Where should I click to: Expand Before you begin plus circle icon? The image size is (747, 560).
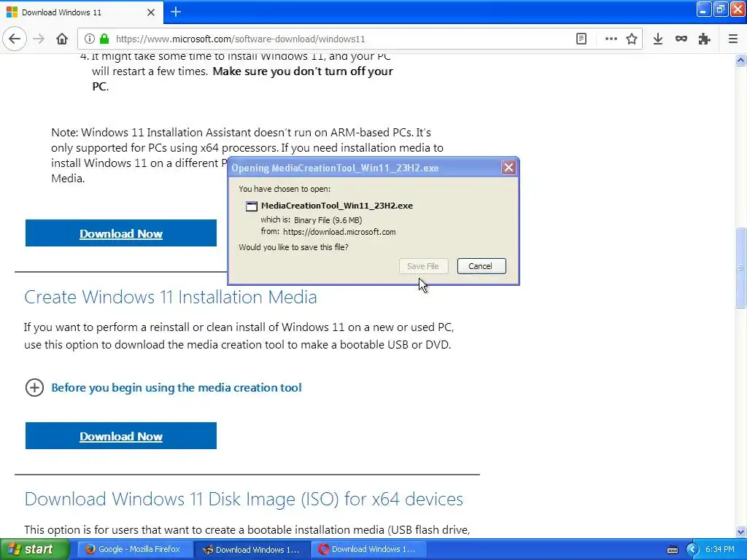[x=34, y=388]
